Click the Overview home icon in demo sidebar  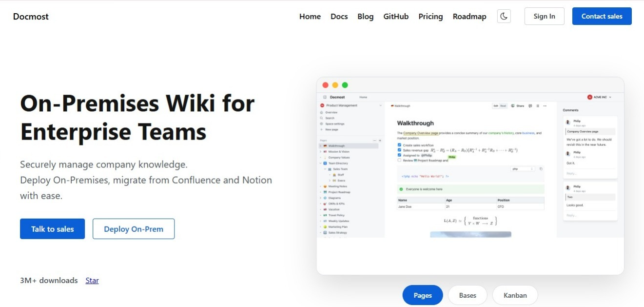point(321,112)
